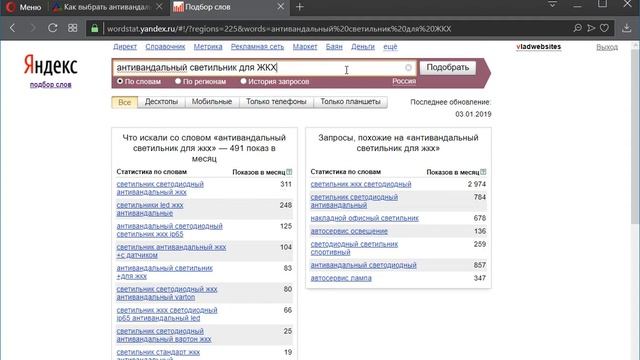Open 'светильник жкх светодиодный' similar query
This screenshot has width=640, height=360.
[361, 184]
